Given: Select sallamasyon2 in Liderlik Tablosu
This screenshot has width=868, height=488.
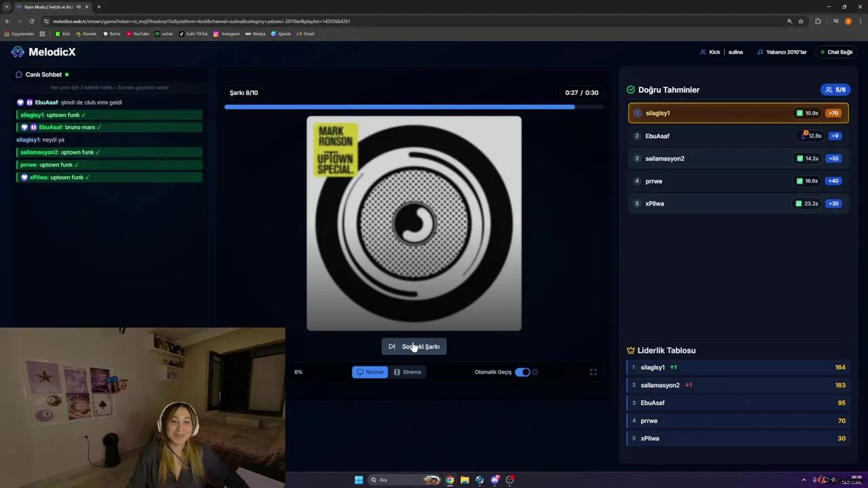Looking at the screenshot, I should tap(738, 385).
